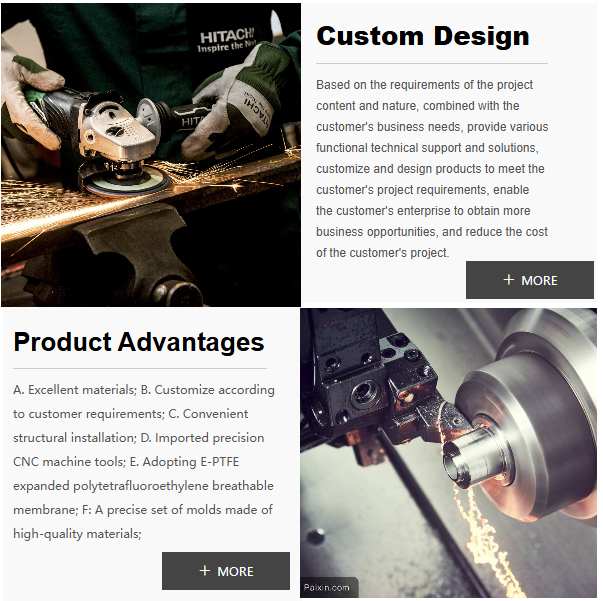Click the CNC lathe machining photo
The height and width of the screenshot is (601, 603).
click(x=448, y=453)
